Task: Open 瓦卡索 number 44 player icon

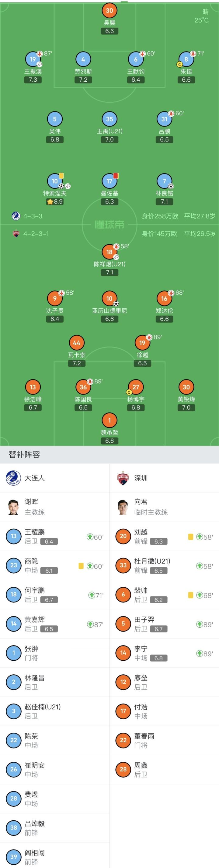Action: pyautogui.click(x=77, y=343)
